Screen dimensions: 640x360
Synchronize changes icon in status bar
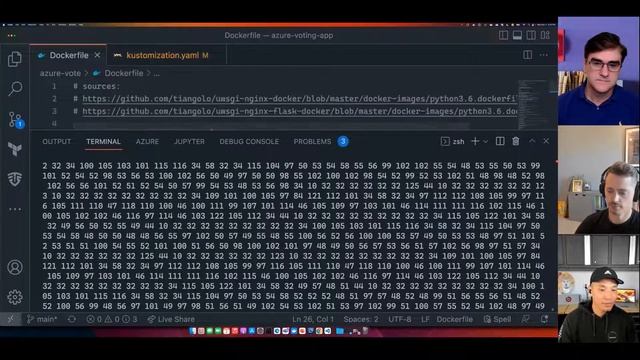[x=72, y=319]
